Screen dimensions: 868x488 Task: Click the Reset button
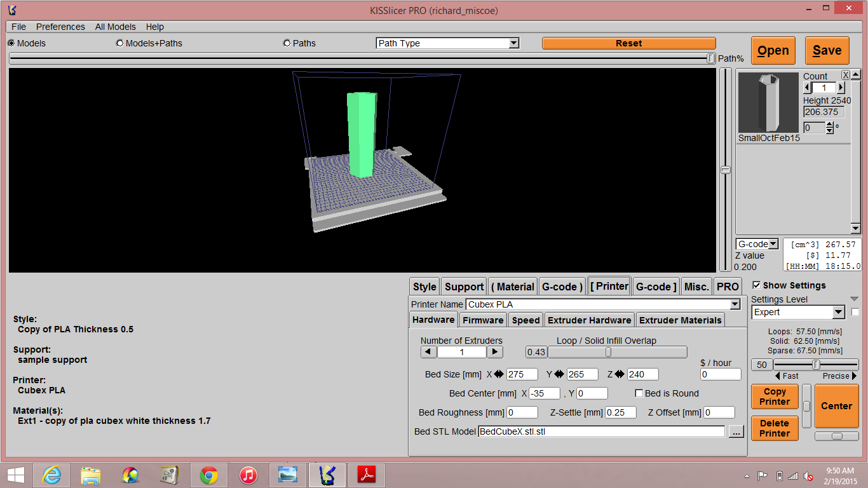pos(629,43)
